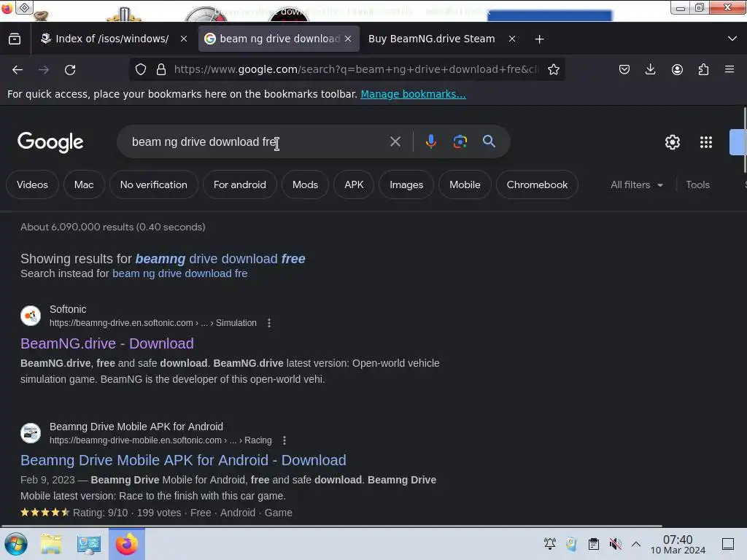Open the Firefox View icon
Viewport: 747px width, 560px height.
15,39
